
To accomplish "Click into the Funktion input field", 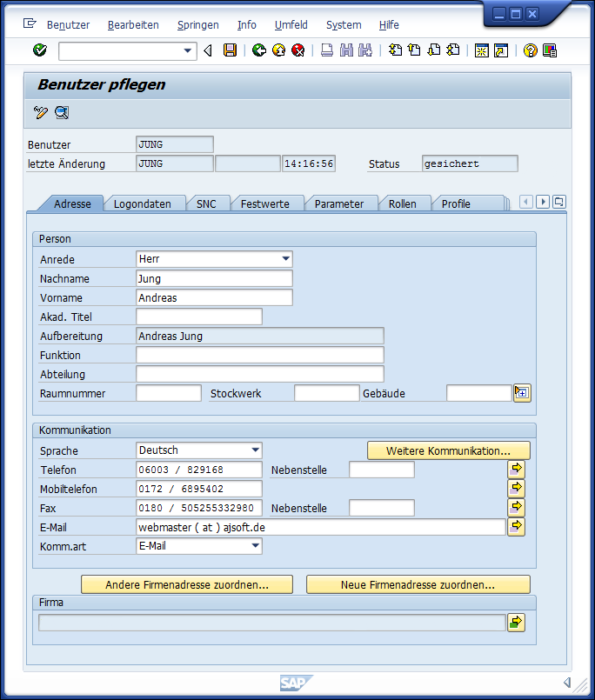I will (x=259, y=355).
